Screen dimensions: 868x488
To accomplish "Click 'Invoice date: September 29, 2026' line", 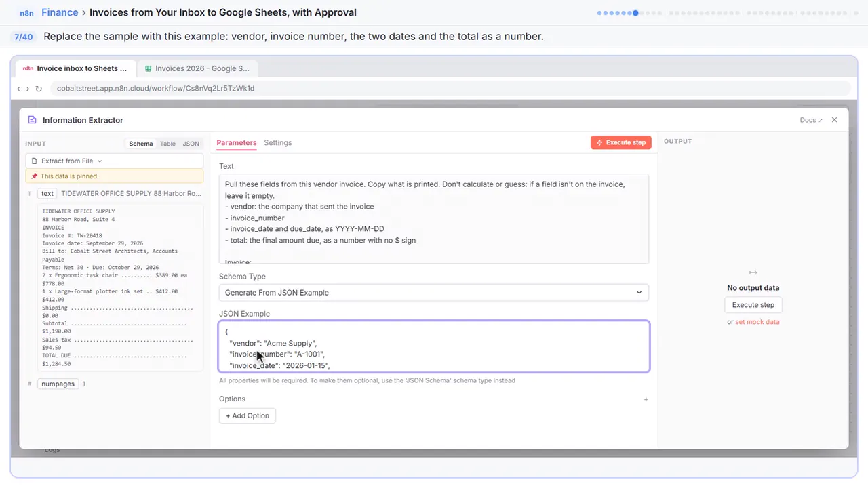I will pos(94,243).
